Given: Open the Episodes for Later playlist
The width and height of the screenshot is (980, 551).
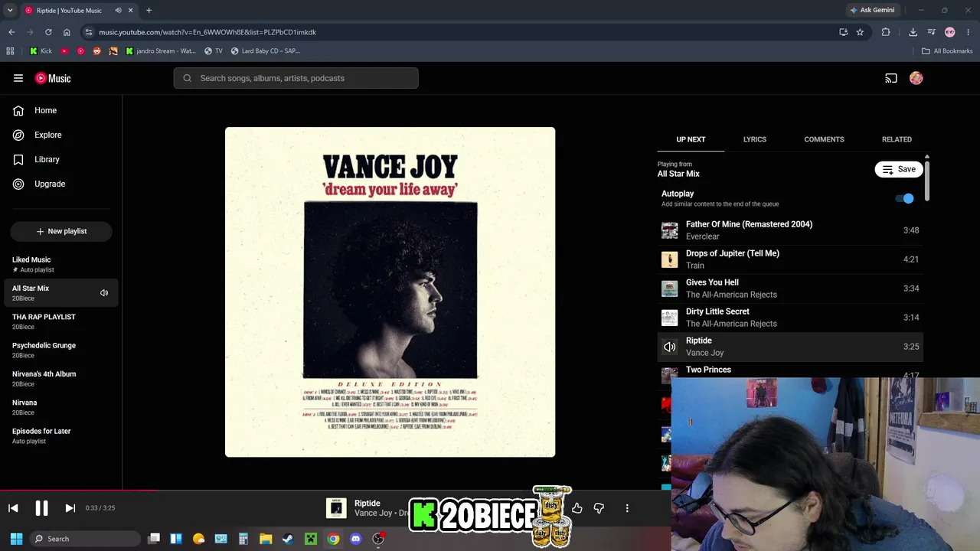Looking at the screenshot, I should pyautogui.click(x=61, y=435).
